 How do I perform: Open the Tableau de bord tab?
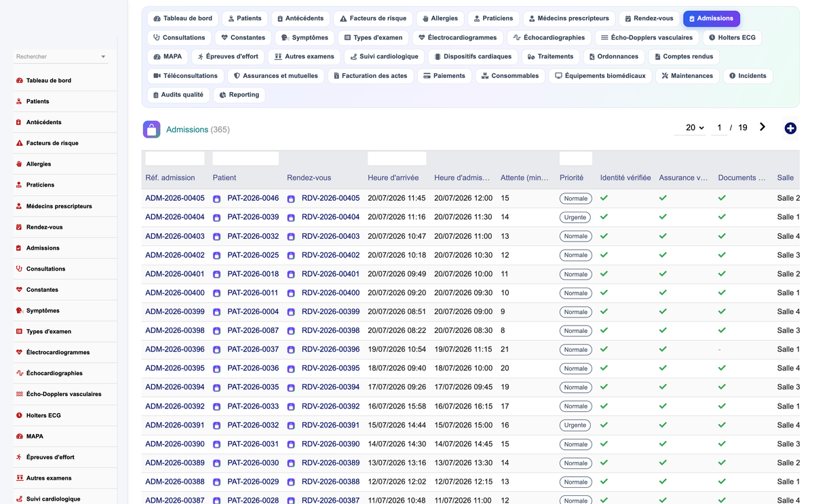(x=183, y=18)
